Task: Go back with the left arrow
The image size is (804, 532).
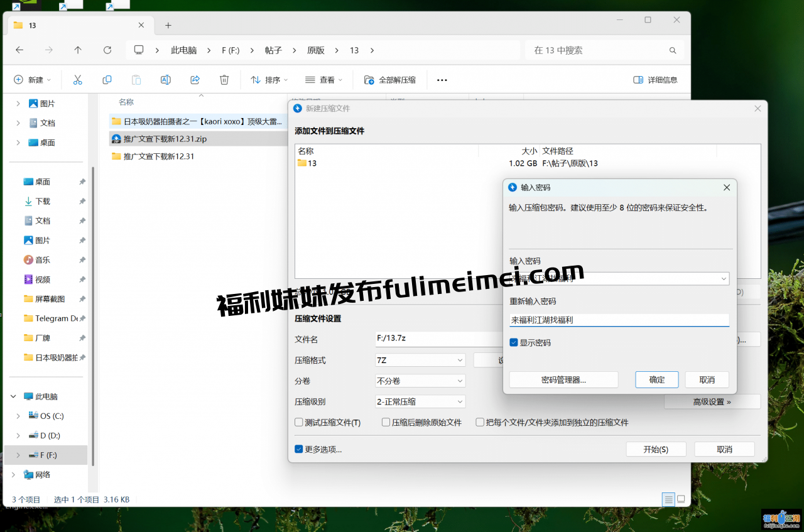Action: [x=19, y=50]
